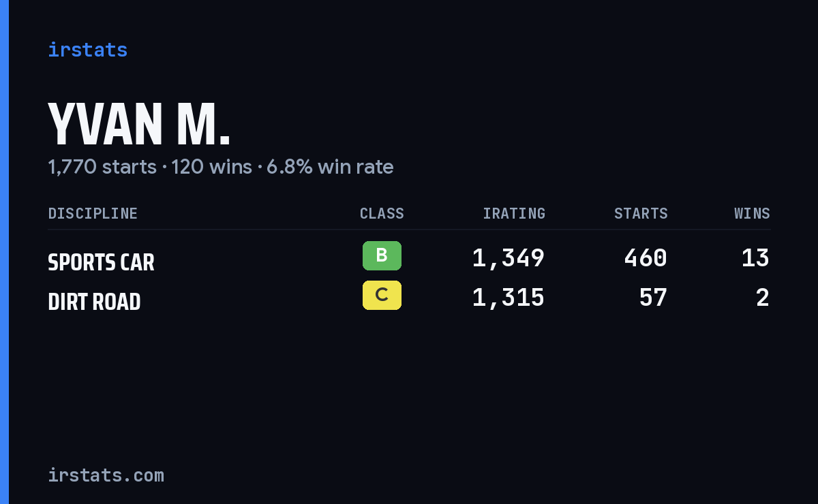The height and width of the screenshot is (504, 818).
Task: Click the Dirt Road iRating 1,315
Action: pos(509,298)
